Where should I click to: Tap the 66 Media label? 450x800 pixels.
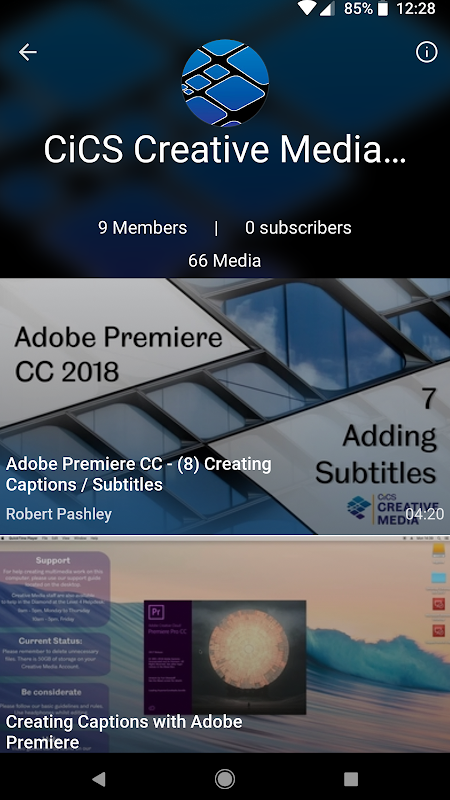point(224,260)
